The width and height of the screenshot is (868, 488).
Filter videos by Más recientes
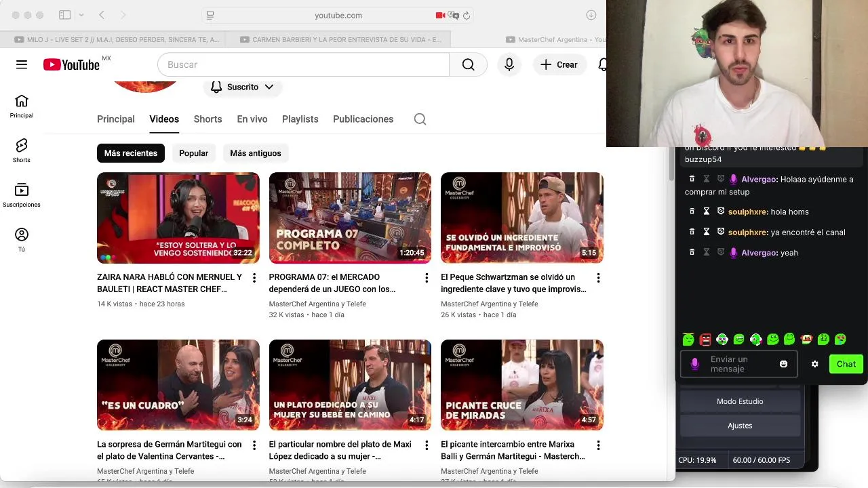pyautogui.click(x=131, y=153)
